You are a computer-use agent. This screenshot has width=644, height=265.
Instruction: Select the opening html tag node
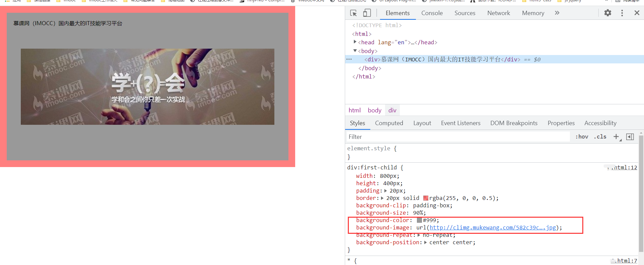[362, 34]
